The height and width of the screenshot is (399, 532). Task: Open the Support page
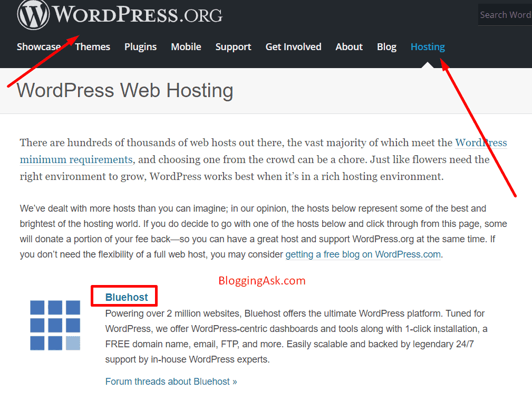[x=233, y=46]
